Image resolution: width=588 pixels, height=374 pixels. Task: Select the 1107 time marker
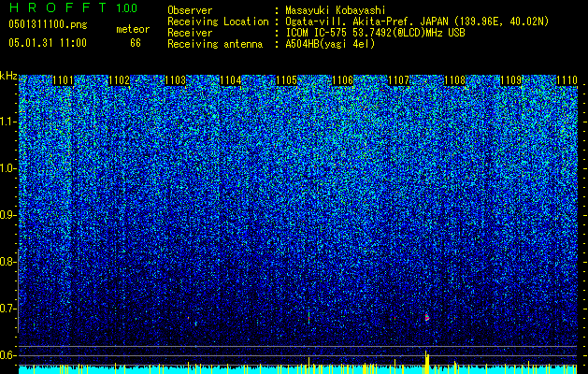398,80
